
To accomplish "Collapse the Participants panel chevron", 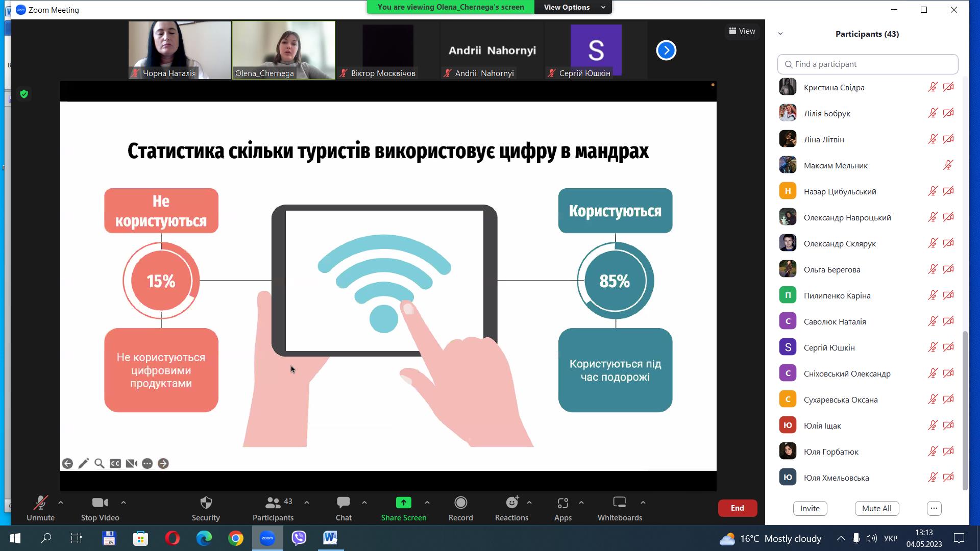I will pyautogui.click(x=780, y=34).
